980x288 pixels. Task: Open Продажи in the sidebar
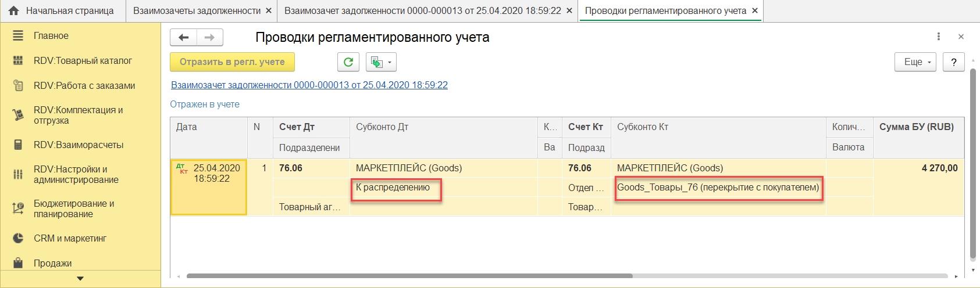click(53, 263)
